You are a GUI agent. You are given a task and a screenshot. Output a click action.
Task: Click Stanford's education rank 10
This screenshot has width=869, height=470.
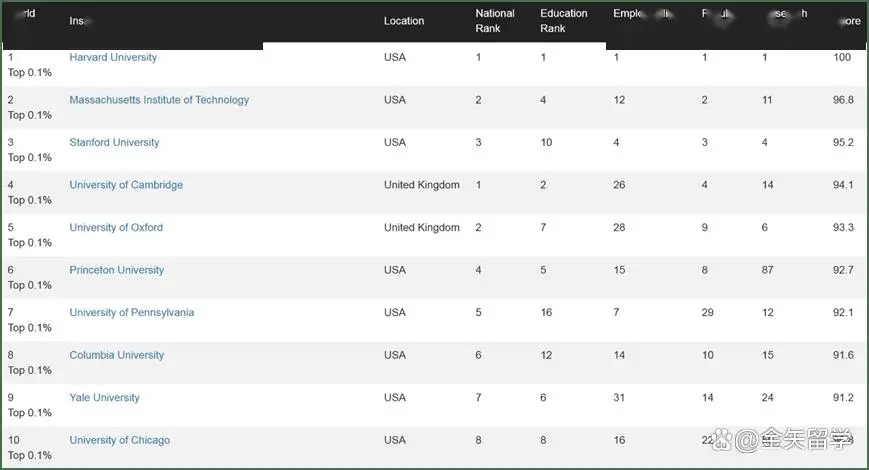tap(546, 142)
